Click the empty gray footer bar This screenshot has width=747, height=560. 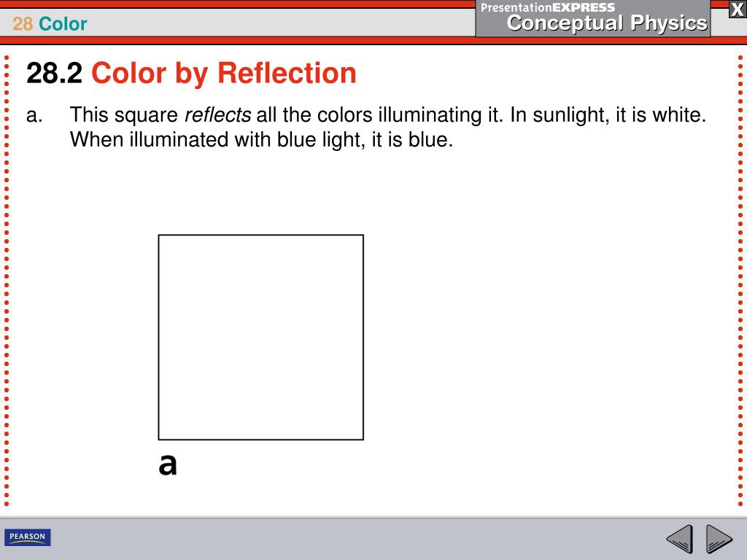pos(357,539)
